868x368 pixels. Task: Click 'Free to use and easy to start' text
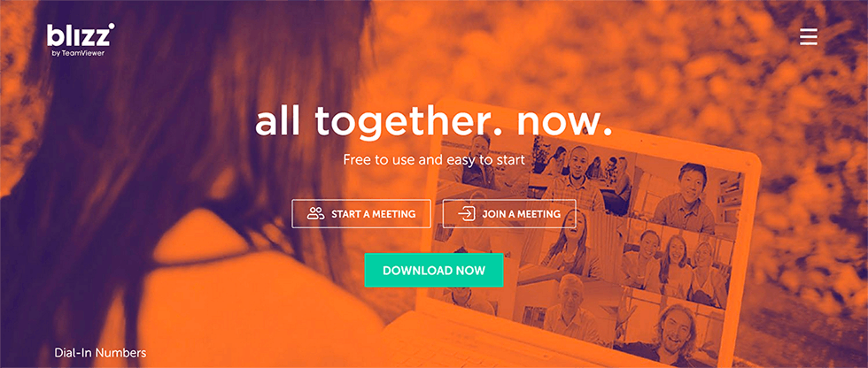pyautogui.click(x=433, y=160)
